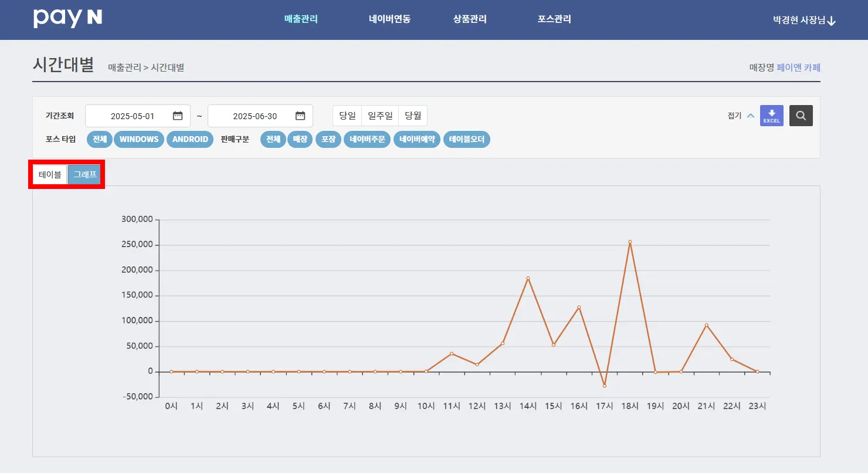The image size is (868, 473).
Task: Toggle the WINDOWS POS type filter
Action: coord(139,140)
